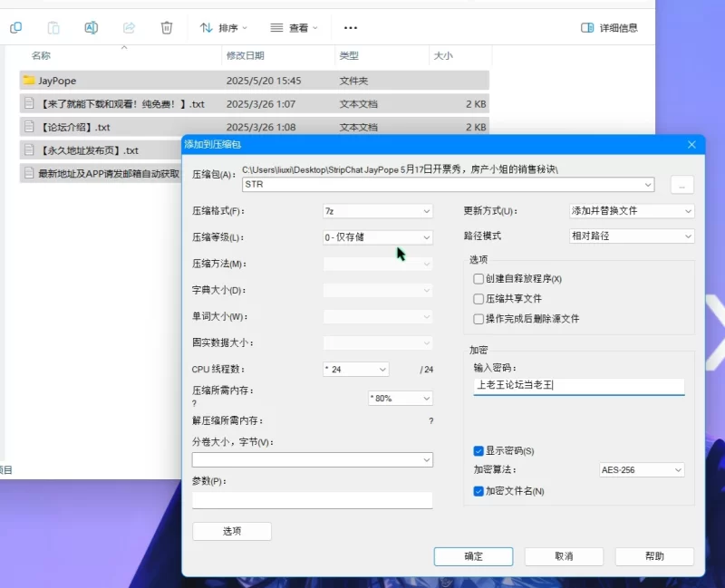
Task: Click the 输入密码 password field
Action: coord(578,386)
